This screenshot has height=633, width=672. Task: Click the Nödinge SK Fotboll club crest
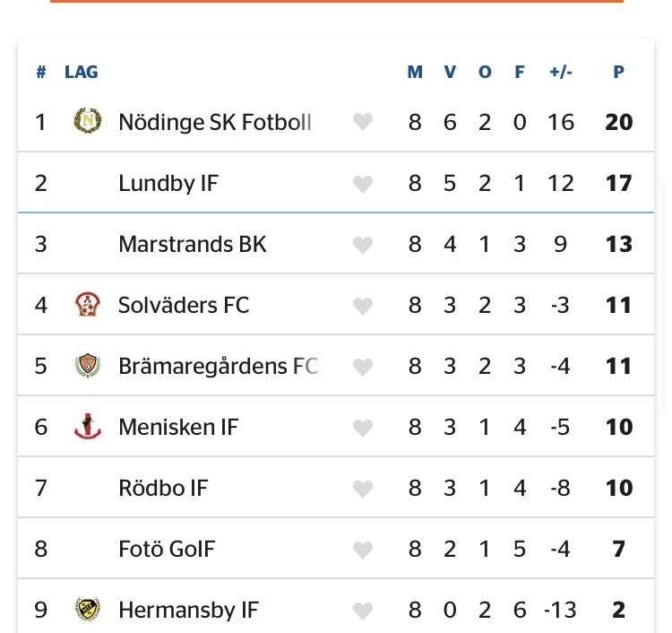tap(87, 121)
